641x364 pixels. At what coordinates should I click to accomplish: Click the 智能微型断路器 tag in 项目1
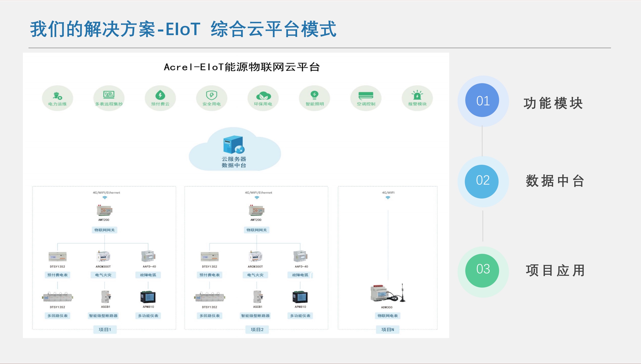point(103,316)
